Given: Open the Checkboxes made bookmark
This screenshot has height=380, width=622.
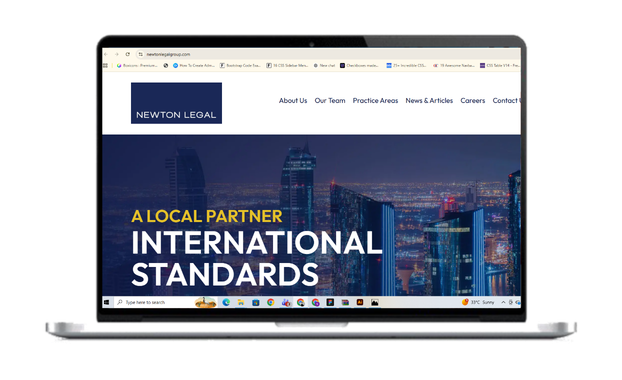Looking at the screenshot, I should coord(359,65).
